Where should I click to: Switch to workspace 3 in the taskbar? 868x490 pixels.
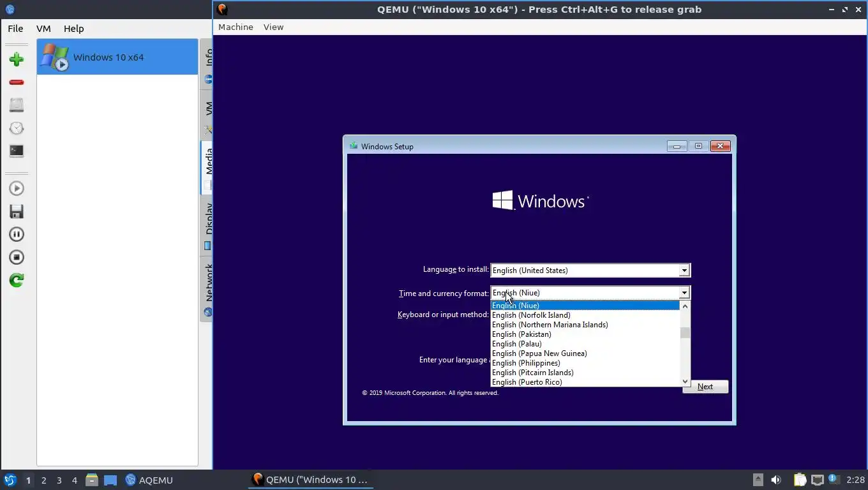pyautogui.click(x=59, y=480)
